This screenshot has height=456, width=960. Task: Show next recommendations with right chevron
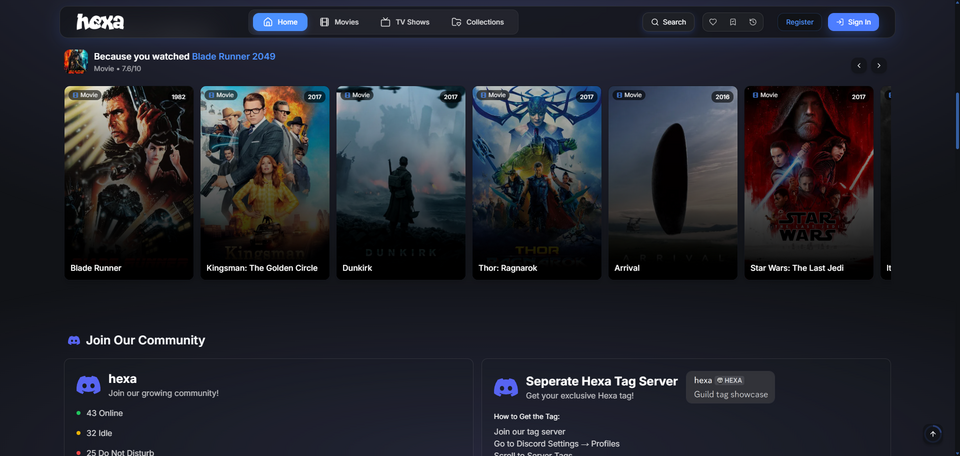pos(879,65)
